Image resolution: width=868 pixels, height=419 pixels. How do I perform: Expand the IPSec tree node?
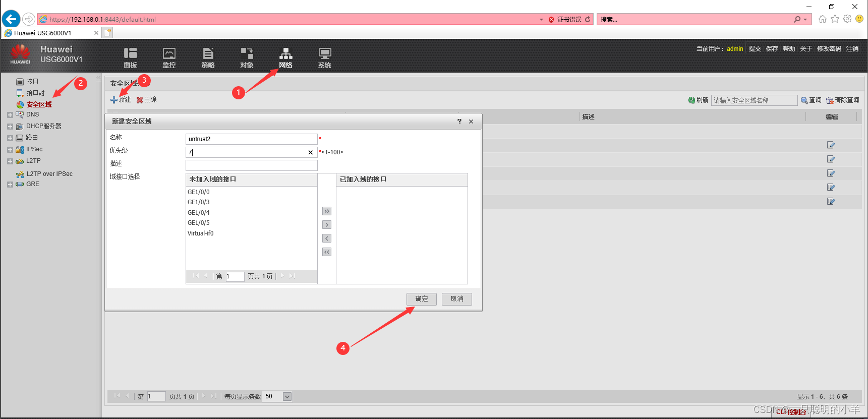[10, 150]
